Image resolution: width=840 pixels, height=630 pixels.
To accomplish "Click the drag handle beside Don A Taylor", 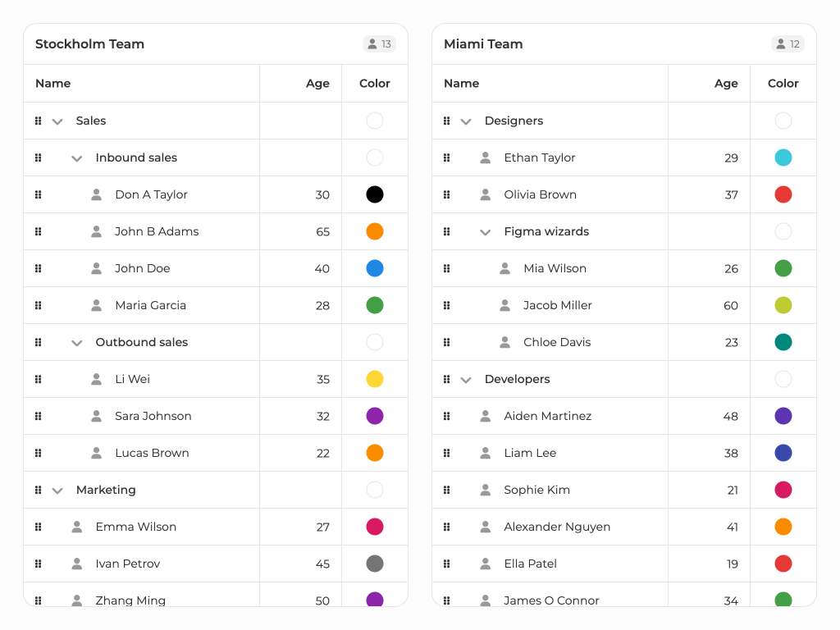I will pyautogui.click(x=38, y=194).
